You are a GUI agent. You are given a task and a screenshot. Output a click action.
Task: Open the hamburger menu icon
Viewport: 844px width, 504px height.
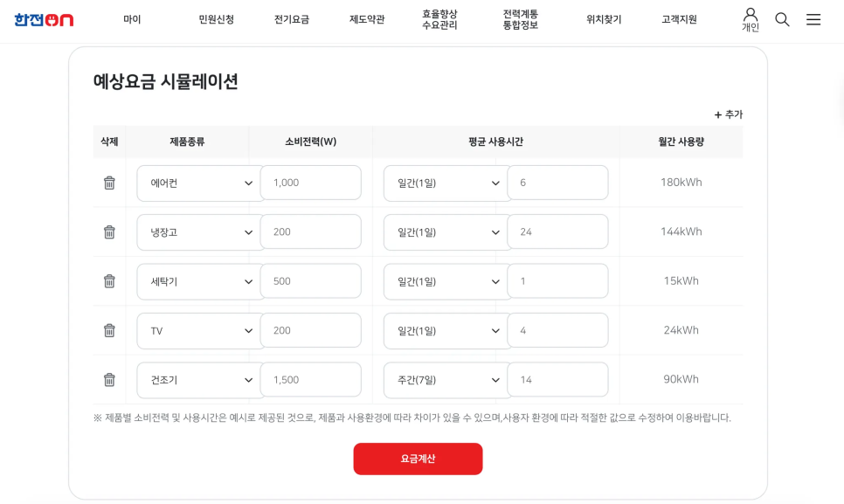click(x=813, y=18)
